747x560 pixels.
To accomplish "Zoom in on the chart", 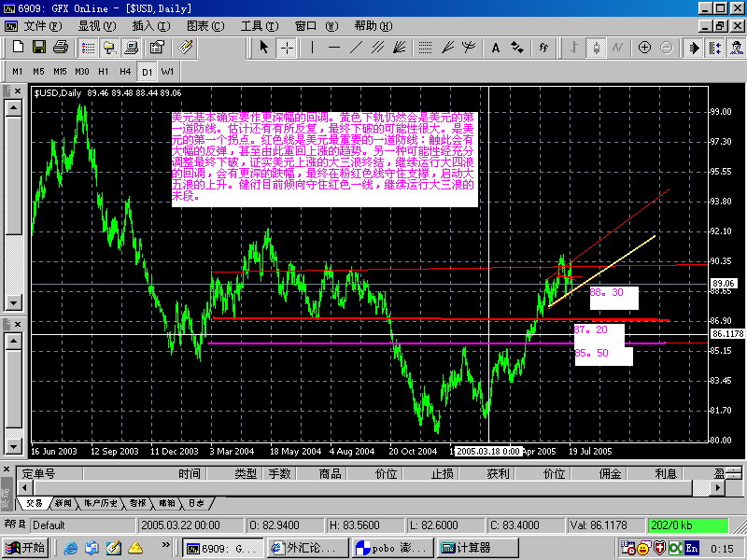I will 644,48.
